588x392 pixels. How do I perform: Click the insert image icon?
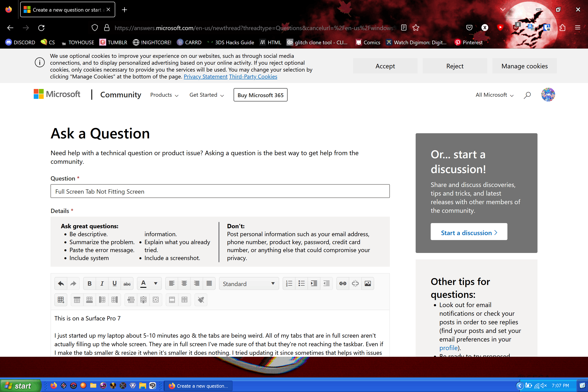(367, 283)
